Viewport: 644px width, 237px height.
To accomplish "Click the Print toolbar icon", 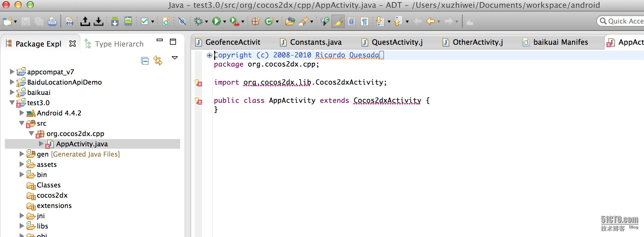I will (52, 21).
